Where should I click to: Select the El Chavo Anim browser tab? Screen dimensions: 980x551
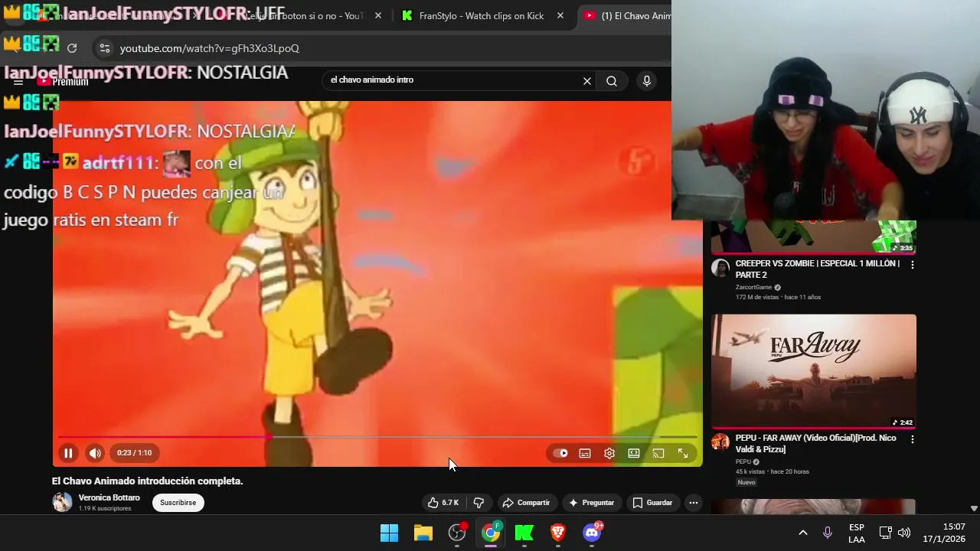point(628,16)
